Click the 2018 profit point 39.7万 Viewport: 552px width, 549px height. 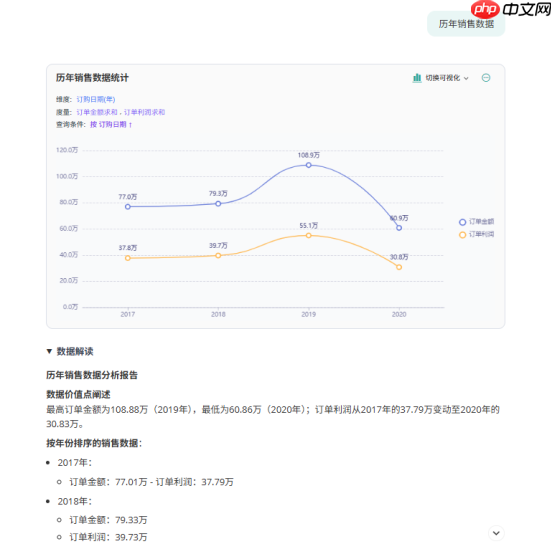click(218, 256)
